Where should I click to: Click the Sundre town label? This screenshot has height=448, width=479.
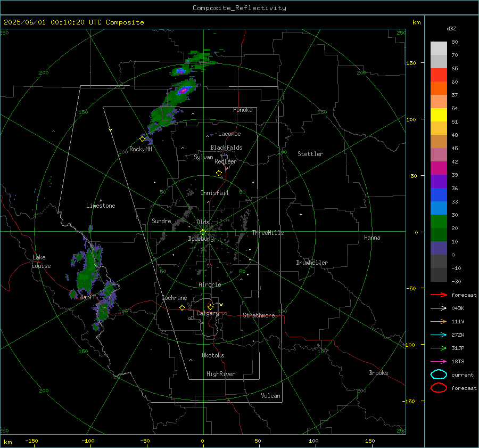(161, 221)
